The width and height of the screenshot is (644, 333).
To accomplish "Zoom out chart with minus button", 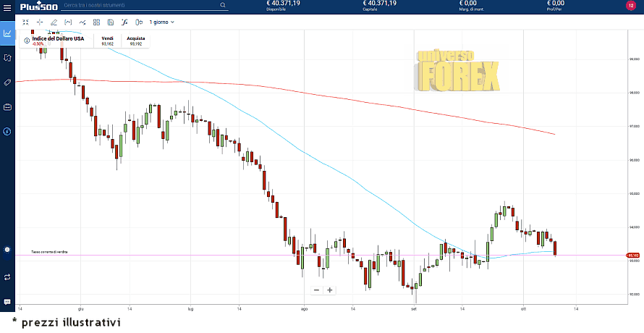I will pyautogui.click(x=316, y=290).
